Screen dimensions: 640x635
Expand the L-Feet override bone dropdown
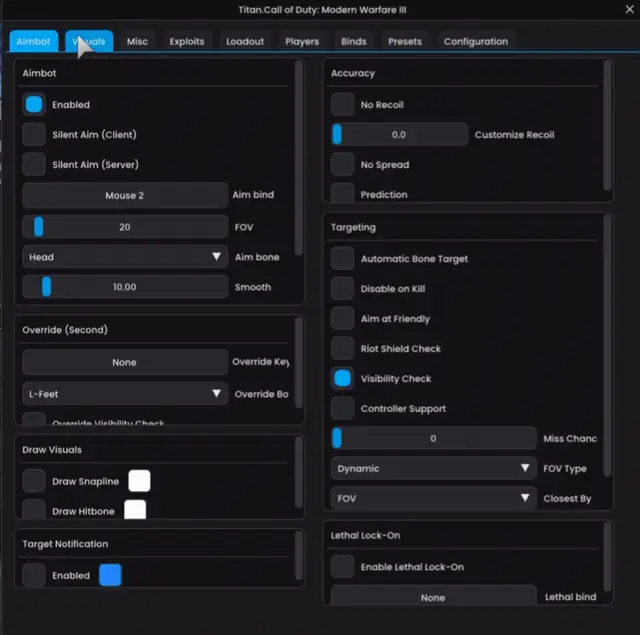click(x=125, y=394)
